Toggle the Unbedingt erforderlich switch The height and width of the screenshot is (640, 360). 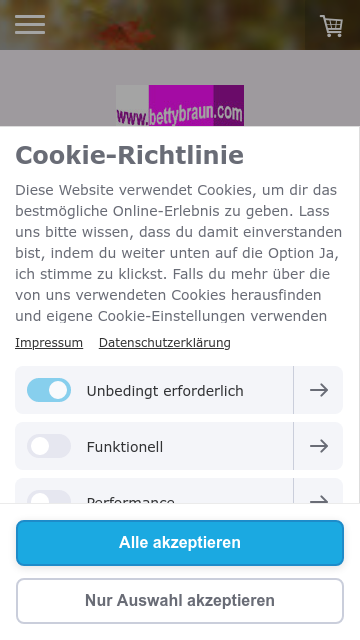click(49, 390)
